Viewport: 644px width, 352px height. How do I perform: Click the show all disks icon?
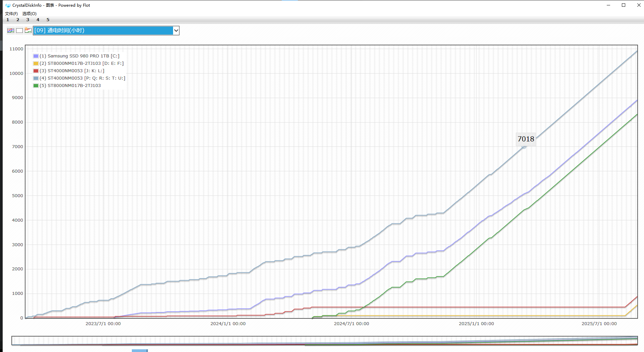[11, 31]
